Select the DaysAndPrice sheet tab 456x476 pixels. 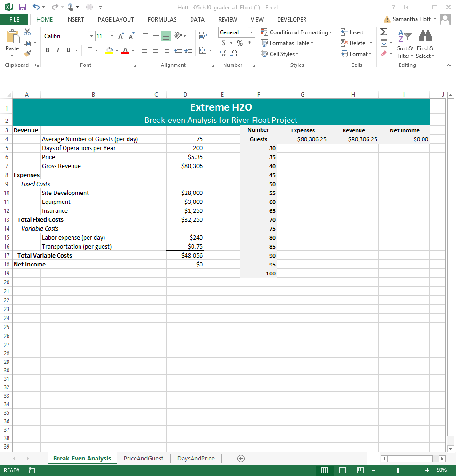(x=195, y=458)
